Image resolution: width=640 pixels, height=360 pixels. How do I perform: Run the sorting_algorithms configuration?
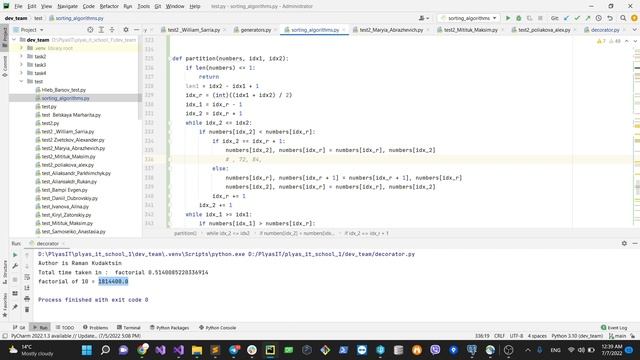pos(508,18)
